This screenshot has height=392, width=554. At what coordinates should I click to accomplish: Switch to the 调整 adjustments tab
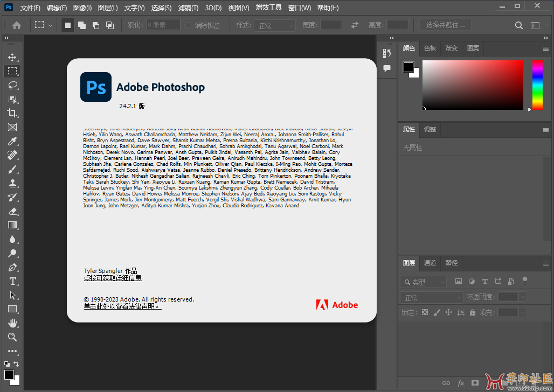pyautogui.click(x=430, y=129)
